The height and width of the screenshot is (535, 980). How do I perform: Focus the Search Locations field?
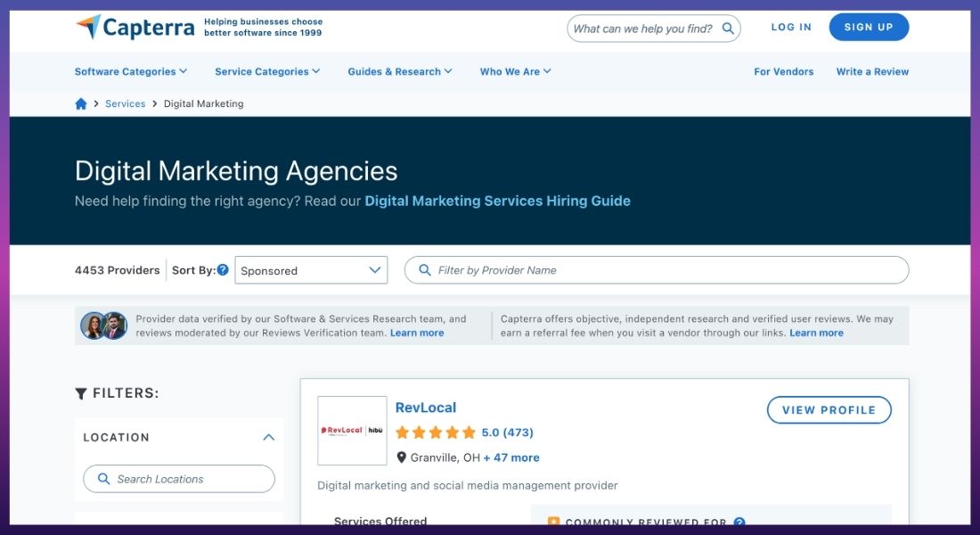[179, 479]
